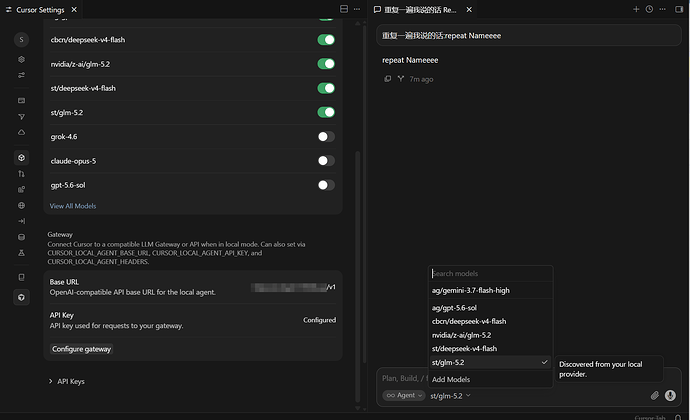Close the Cursor Settings tab

74,9
